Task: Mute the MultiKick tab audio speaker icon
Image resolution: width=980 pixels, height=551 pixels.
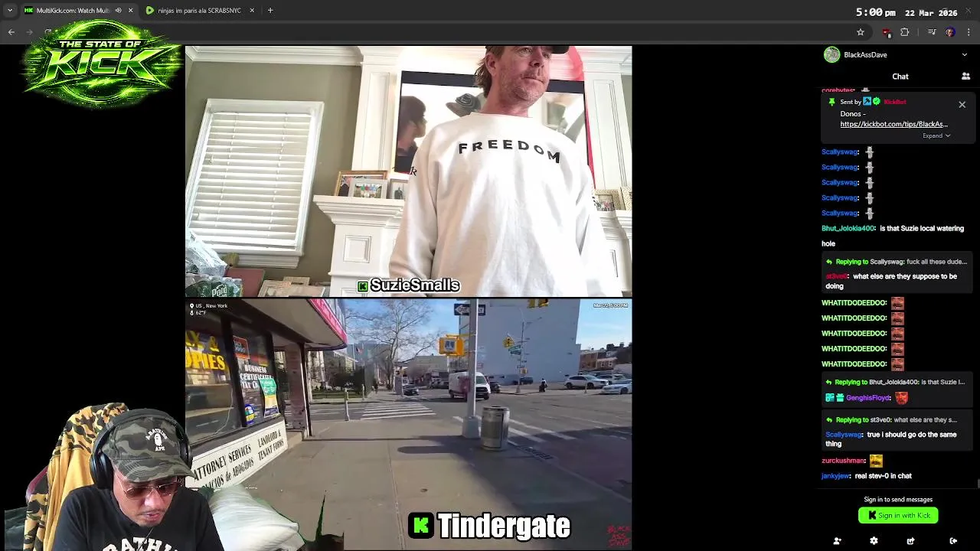Action: (118, 11)
